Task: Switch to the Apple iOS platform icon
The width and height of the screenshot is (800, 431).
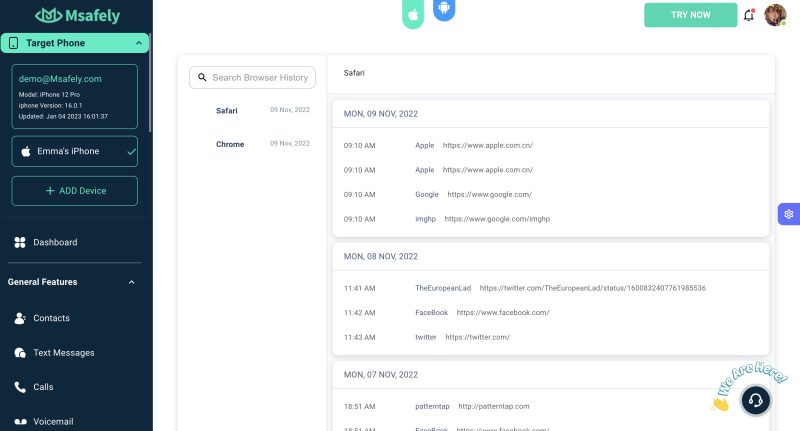Action: [x=413, y=13]
